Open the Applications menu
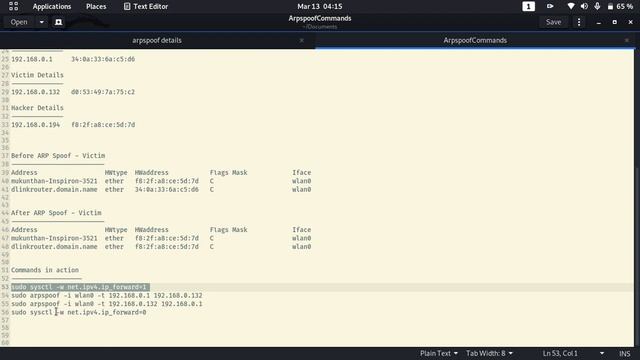 point(52,7)
